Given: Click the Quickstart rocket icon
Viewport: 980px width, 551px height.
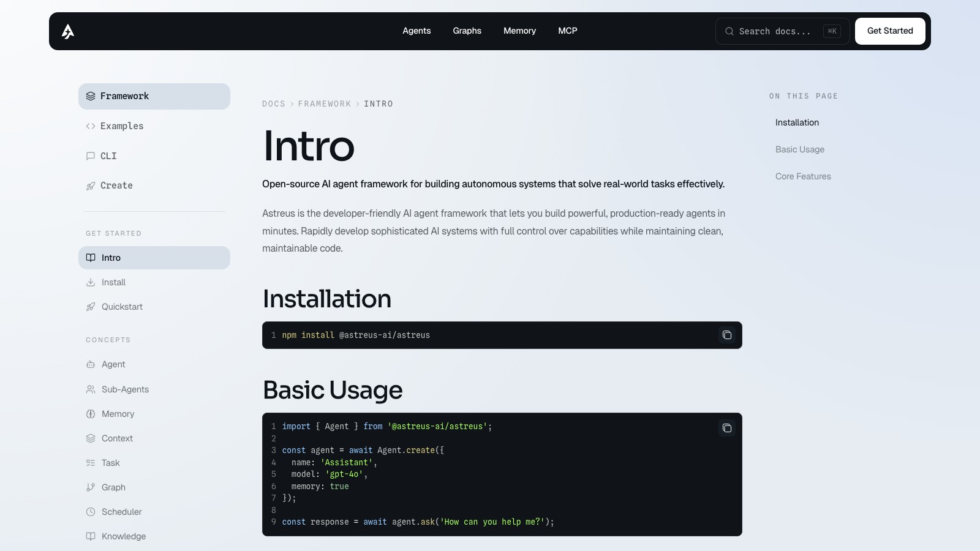Looking at the screenshot, I should (x=91, y=307).
